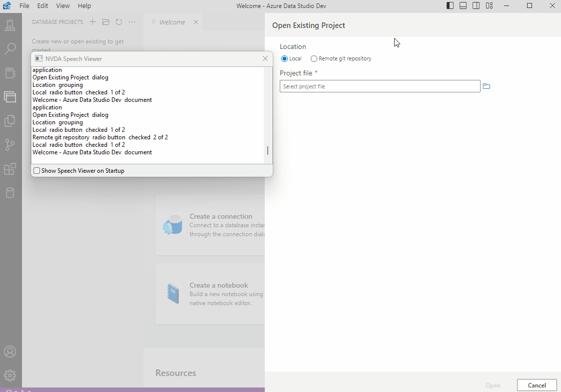The width and height of the screenshot is (561, 392).
Task: Select the Database Projects activity bar icon
Action: coord(10,96)
